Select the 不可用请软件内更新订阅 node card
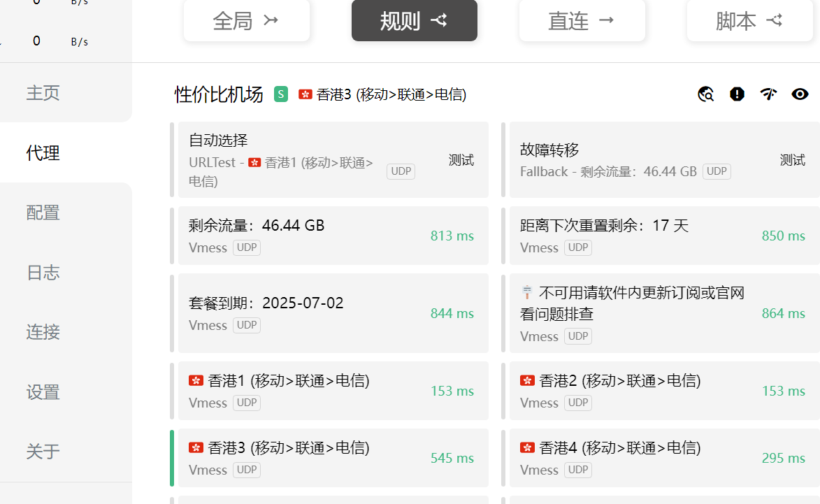820x504 pixels. (665, 313)
